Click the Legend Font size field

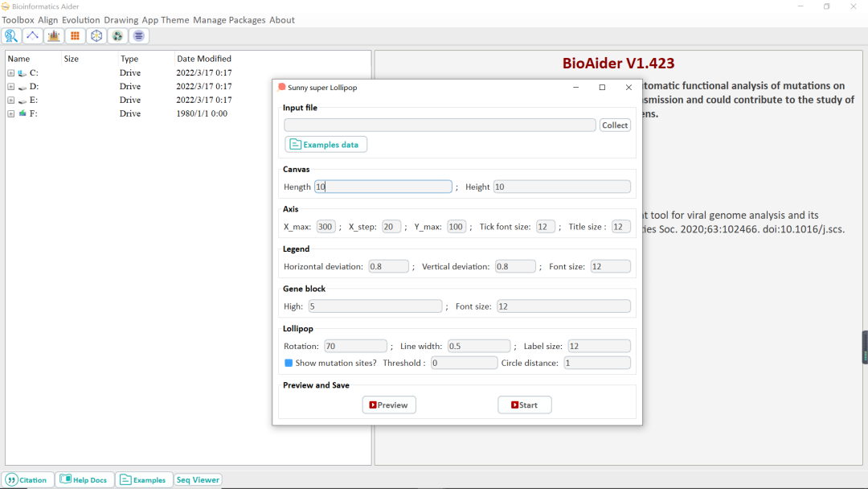(x=610, y=266)
